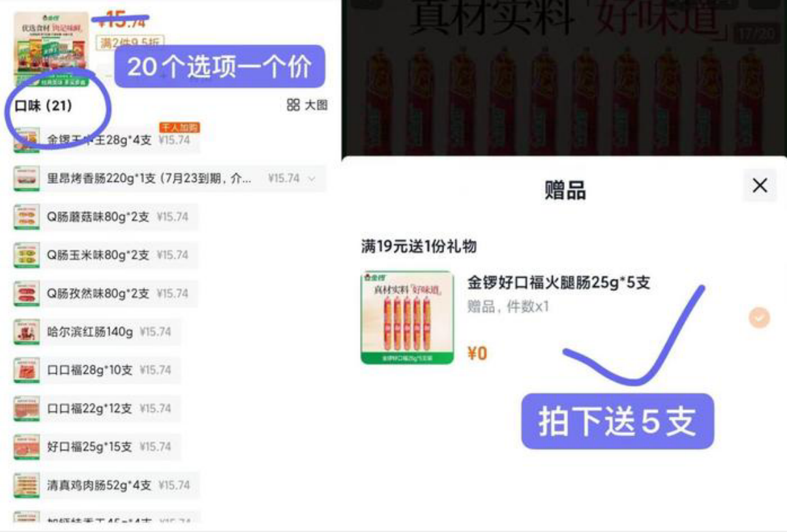Viewport: 787px width, 532px height.
Task: Select 好口福25g*15支 flavor
Action: pyautogui.click(x=97, y=447)
